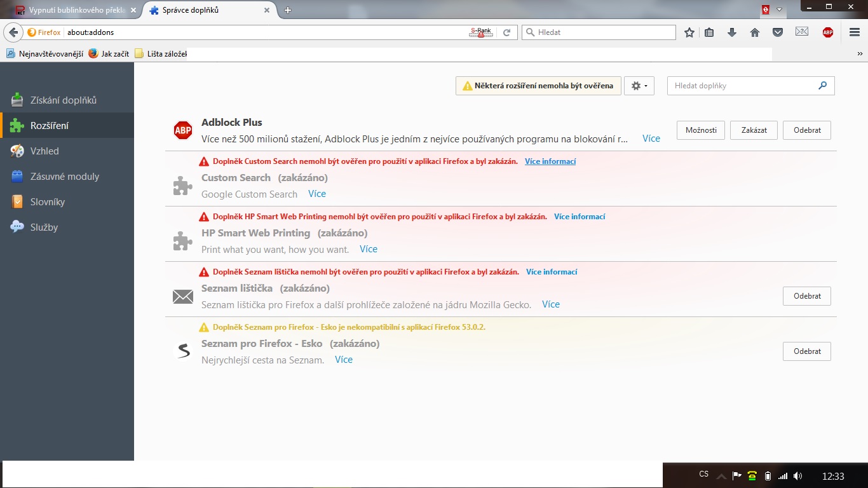868x488 pixels.
Task: Open the 'Vzhled' sidebar category
Action: [67, 151]
